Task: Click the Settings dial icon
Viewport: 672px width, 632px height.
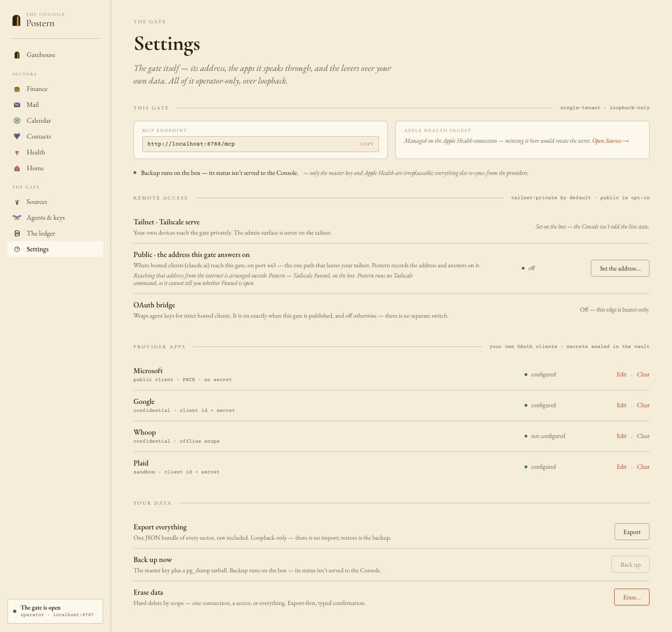Action: [x=17, y=250]
